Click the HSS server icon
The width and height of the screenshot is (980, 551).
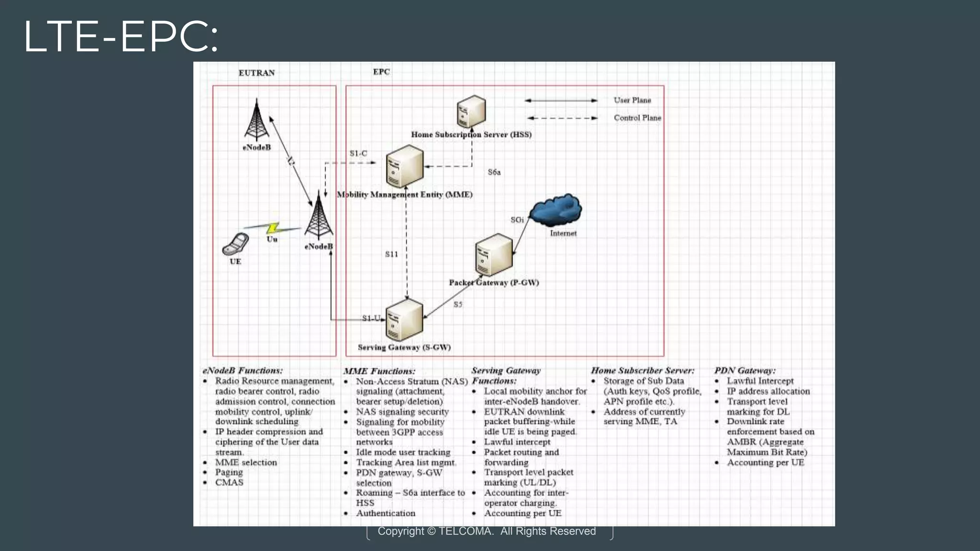click(471, 111)
